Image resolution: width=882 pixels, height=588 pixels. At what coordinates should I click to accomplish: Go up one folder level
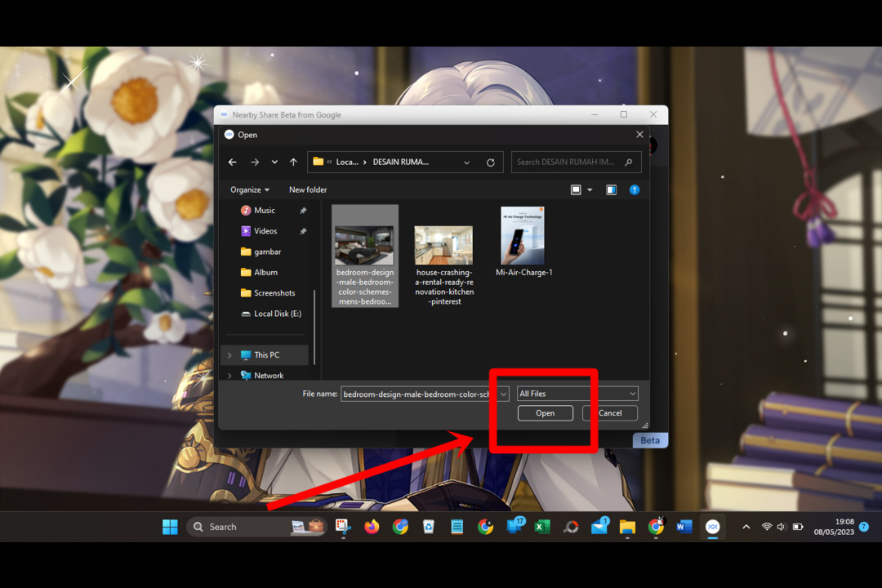click(x=293, y=162)
